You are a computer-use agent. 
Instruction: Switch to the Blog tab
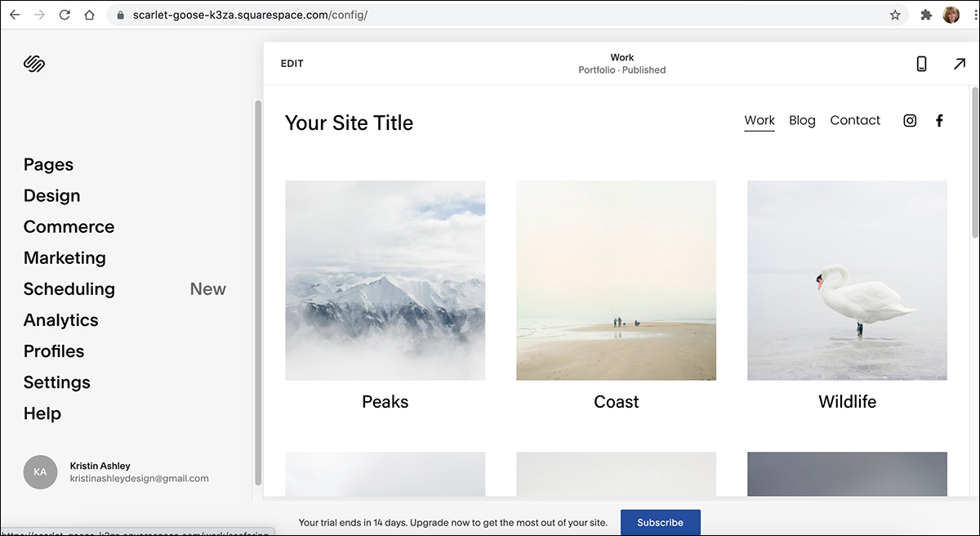pyautogui.click(x=802, y=120)
